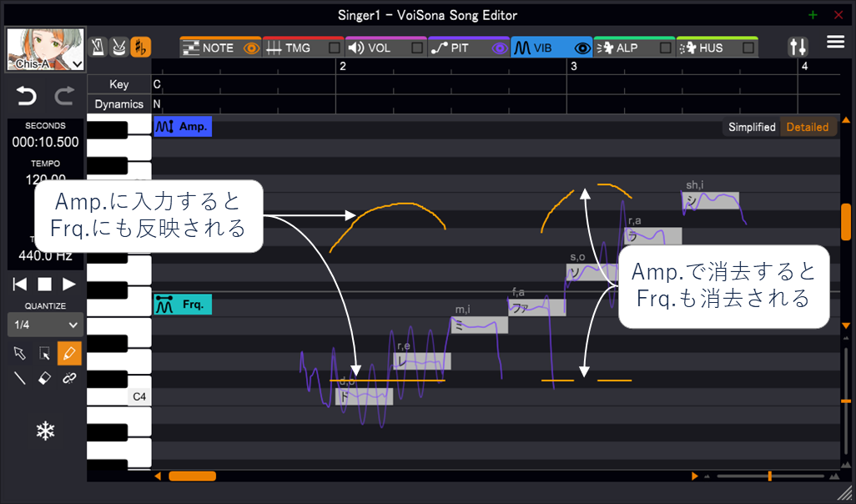The width and height of the screenshot is (856, 504).
Task: Click the Key row label
Action: (119, 84)
